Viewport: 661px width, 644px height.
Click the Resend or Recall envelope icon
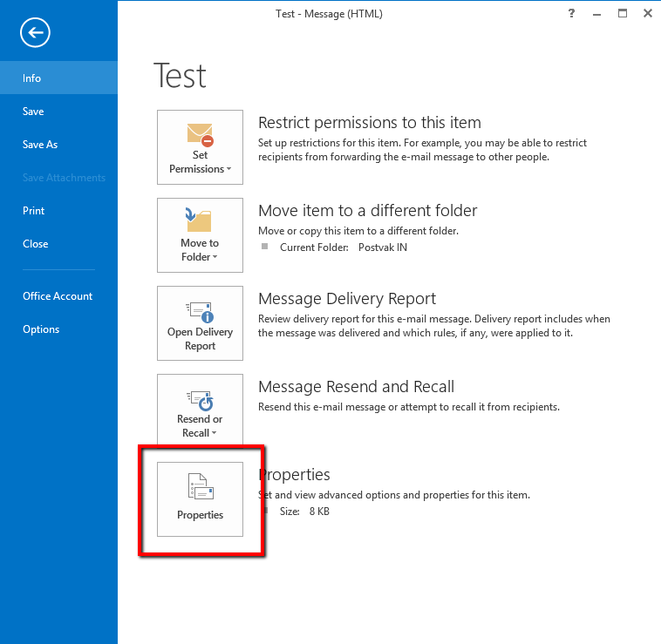(200, 399)
